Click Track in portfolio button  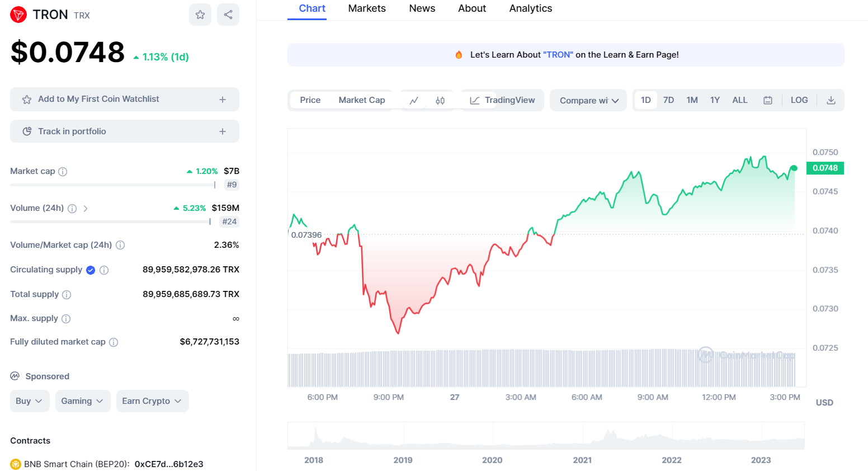(125, 131)
